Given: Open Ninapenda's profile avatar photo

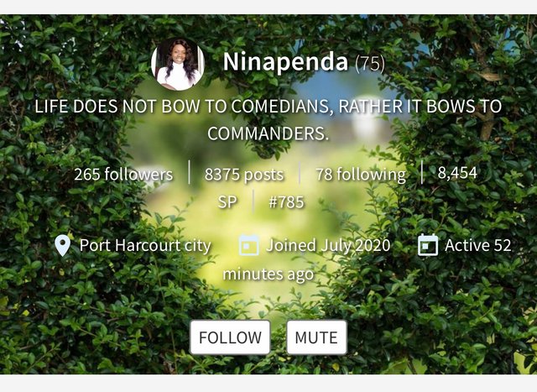Looking at the screenshot, I should (x=178, y=64).
